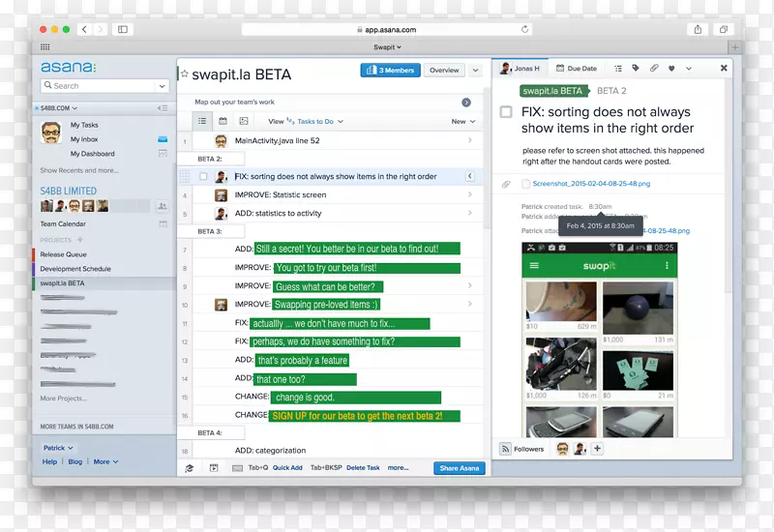Click the subtasks icon in task pane

pyautogui.click(x=617, y=69)
